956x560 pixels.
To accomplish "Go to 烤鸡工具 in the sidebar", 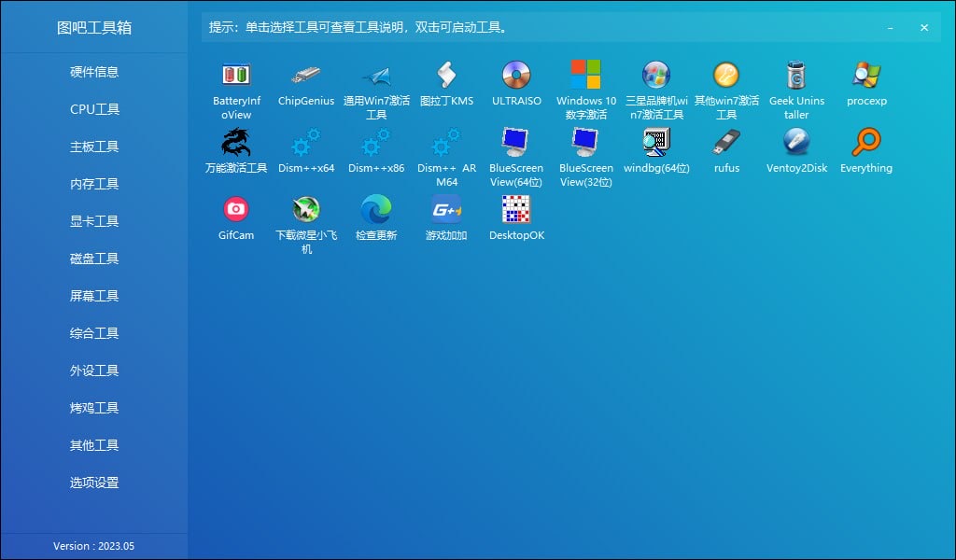I will [x=94, y=408].
